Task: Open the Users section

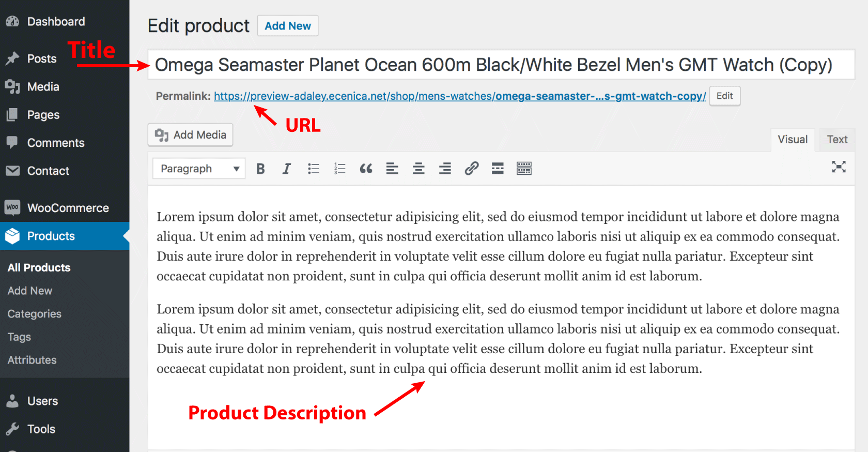Action: click(x=65, y=401)
